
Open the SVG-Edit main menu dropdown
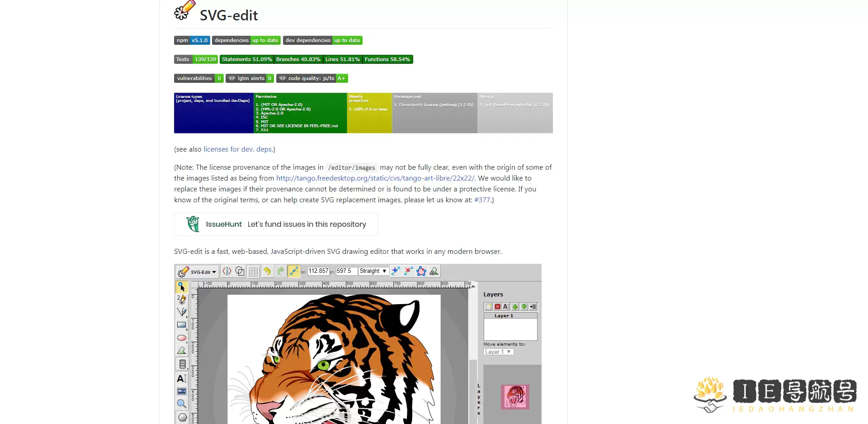coord(198,272)
